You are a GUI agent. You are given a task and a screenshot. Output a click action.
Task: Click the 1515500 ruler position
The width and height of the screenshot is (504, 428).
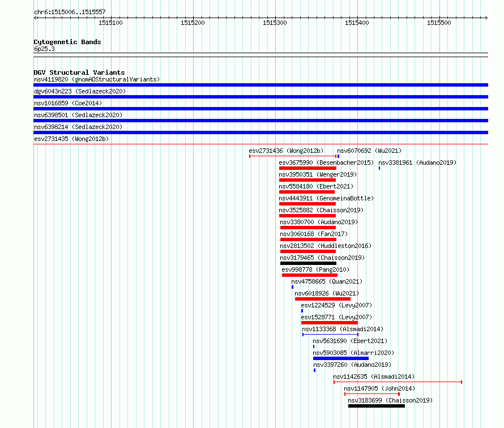pos(439,23)
